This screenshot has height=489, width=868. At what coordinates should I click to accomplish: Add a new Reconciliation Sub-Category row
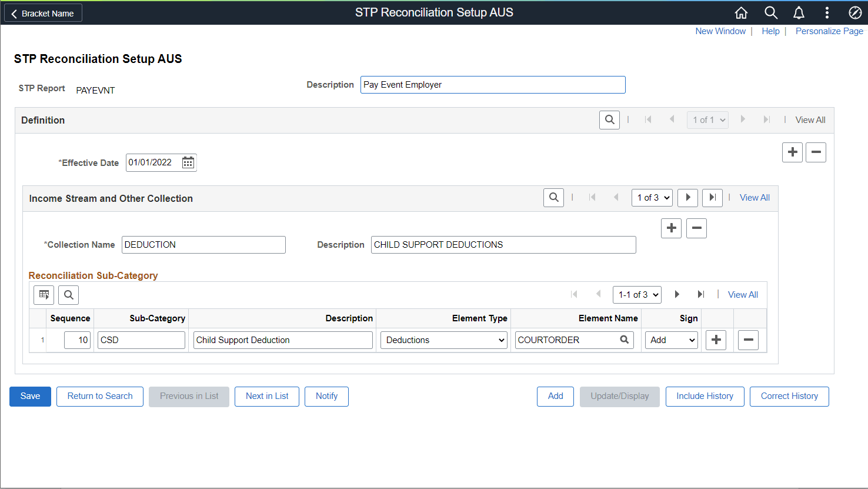point(716,340)
